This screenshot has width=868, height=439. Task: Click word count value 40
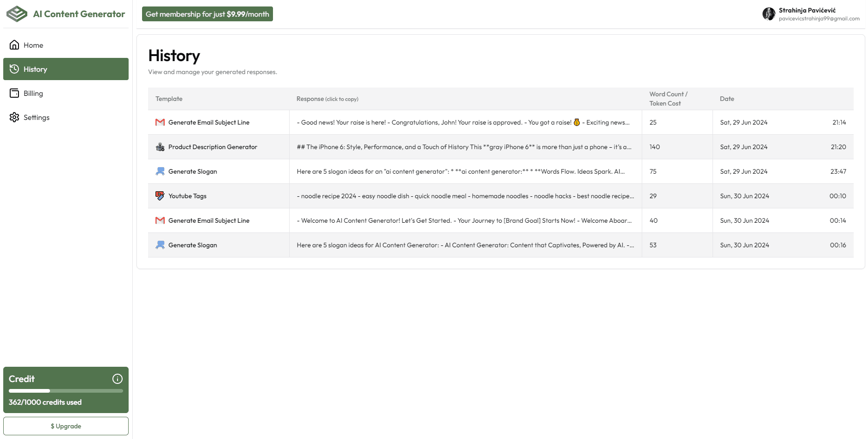[x=653, y=220]
